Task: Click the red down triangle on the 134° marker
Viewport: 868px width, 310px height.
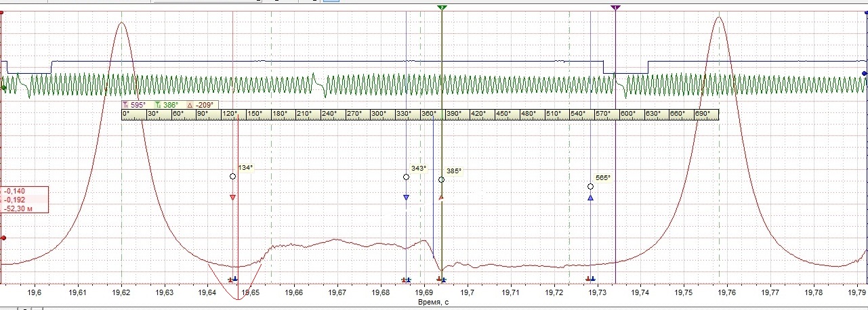Action: click(232, 198)
